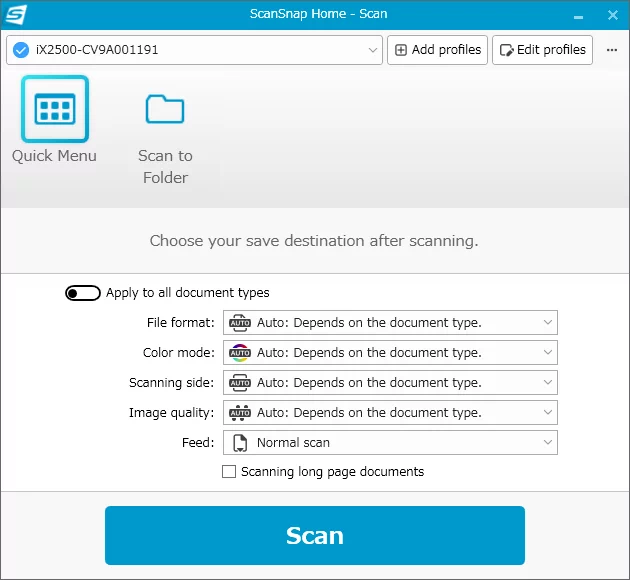The image size is (630, 580).
Task: Click the blue checkmark scanner status icon
Action: pyautogui.click(x=20, y=50)
